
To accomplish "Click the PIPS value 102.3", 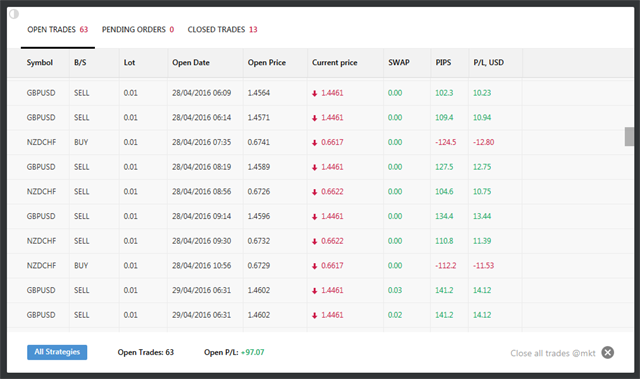I will click(444, 93).
